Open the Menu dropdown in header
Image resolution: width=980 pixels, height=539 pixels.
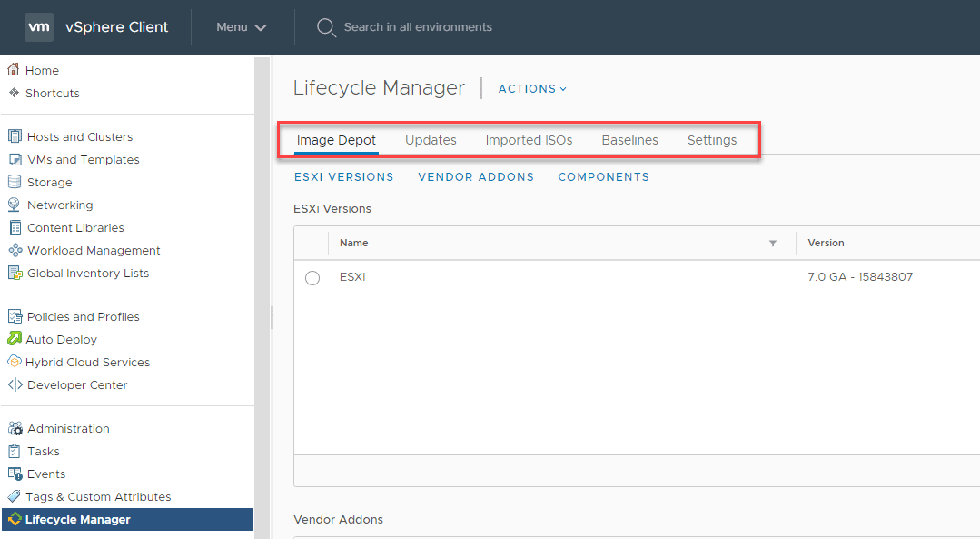(x=241, y=27)
